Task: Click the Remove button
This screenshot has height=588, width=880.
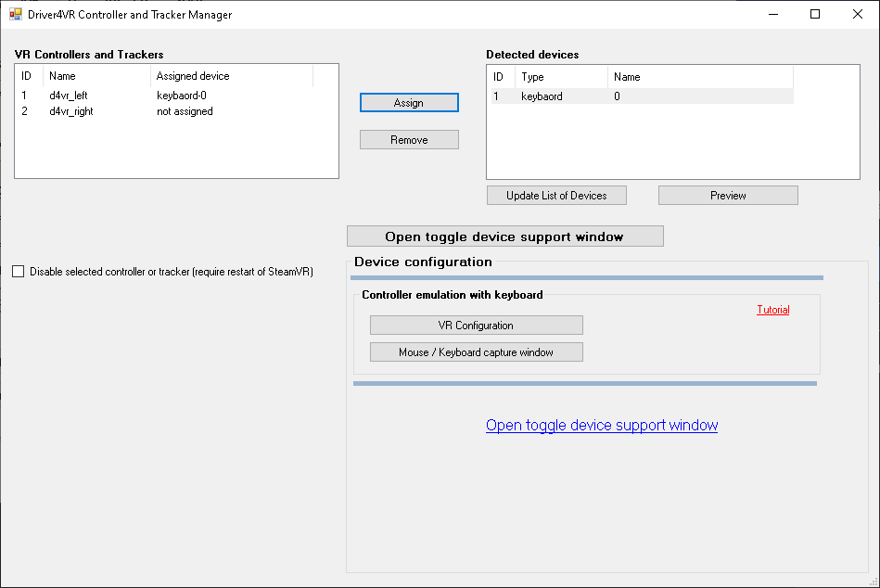Action: click(x=409, y=140)
